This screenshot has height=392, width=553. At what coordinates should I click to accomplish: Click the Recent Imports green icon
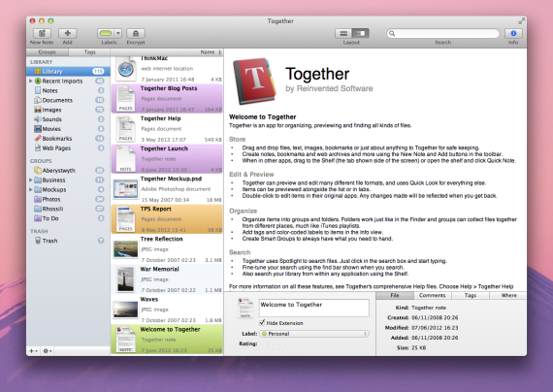click(38, 81)
